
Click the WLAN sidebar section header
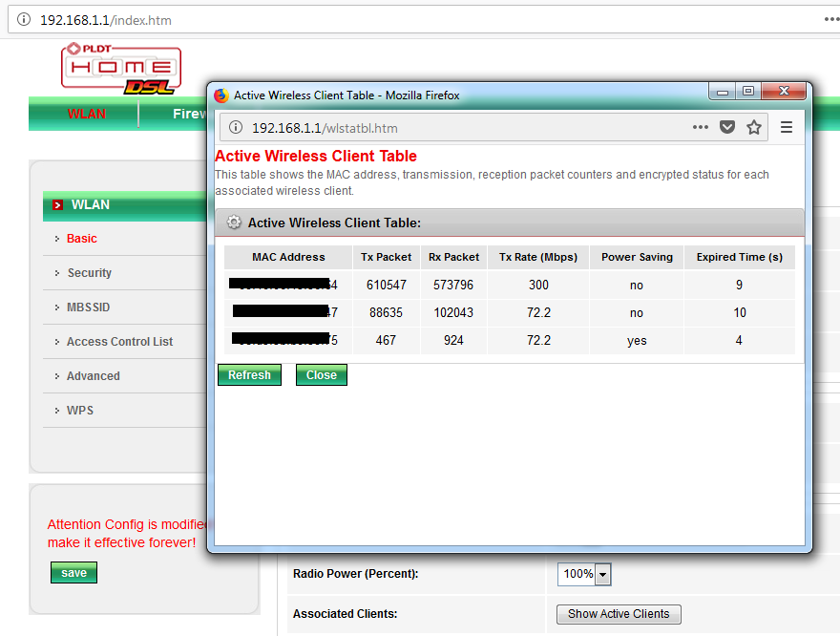125,205
